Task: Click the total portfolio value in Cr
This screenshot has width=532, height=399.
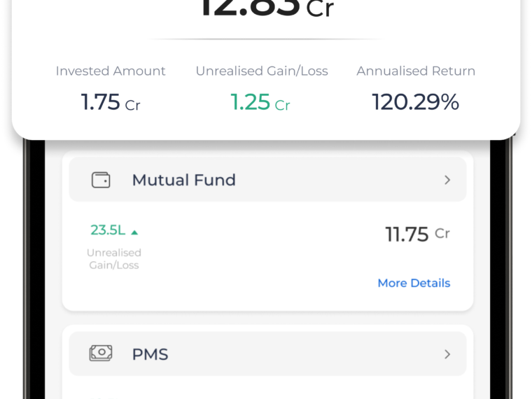Action: click(x=267, y=8)
